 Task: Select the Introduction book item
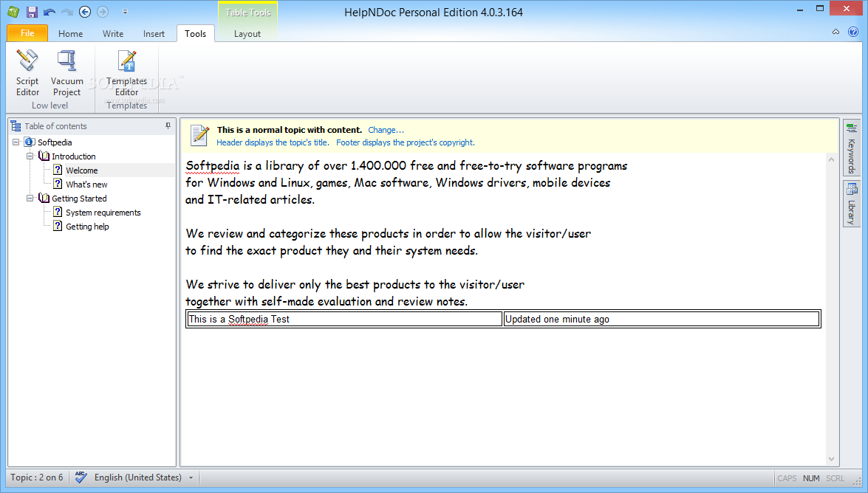[x=74, y=156]
